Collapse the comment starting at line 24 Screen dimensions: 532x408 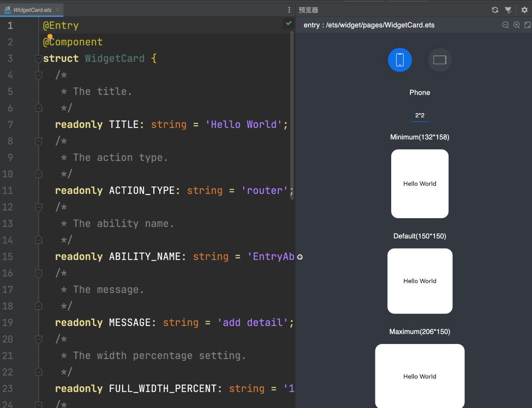pyautogui.click(x=39, y=404)
